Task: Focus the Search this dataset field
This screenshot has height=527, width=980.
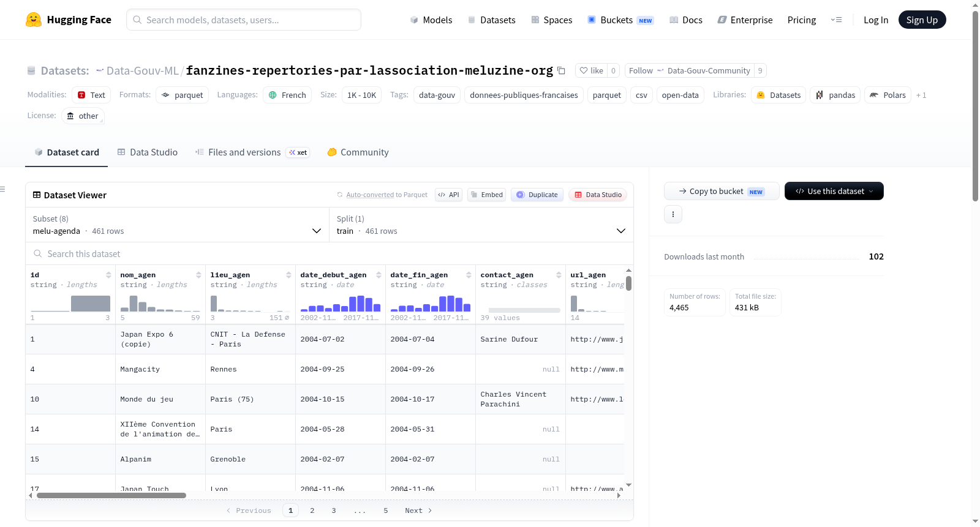Action: 330,254
